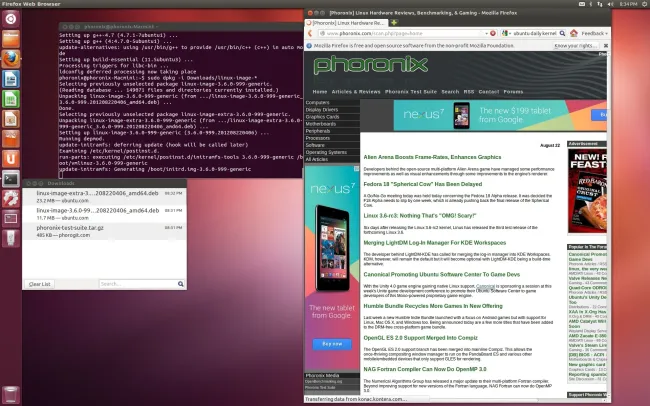Open Articles & Reviews in Phoronix navigation
650x406 pixels.
coord(356,92)
